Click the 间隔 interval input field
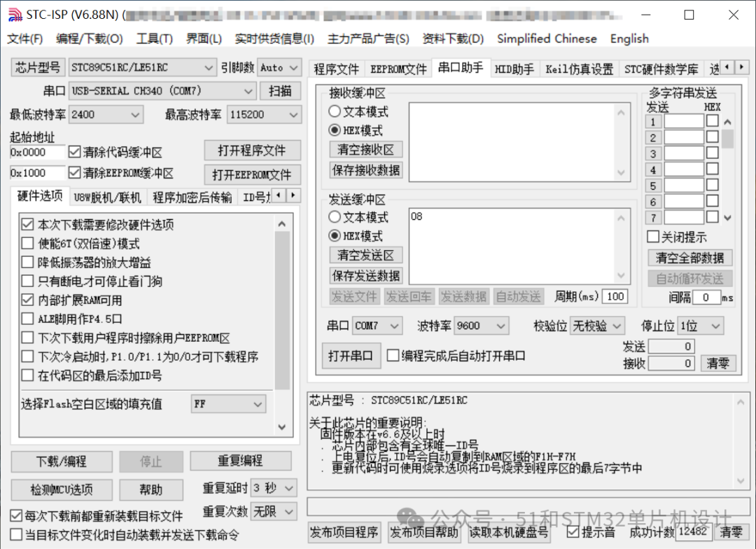 click(x=706, y=298)
